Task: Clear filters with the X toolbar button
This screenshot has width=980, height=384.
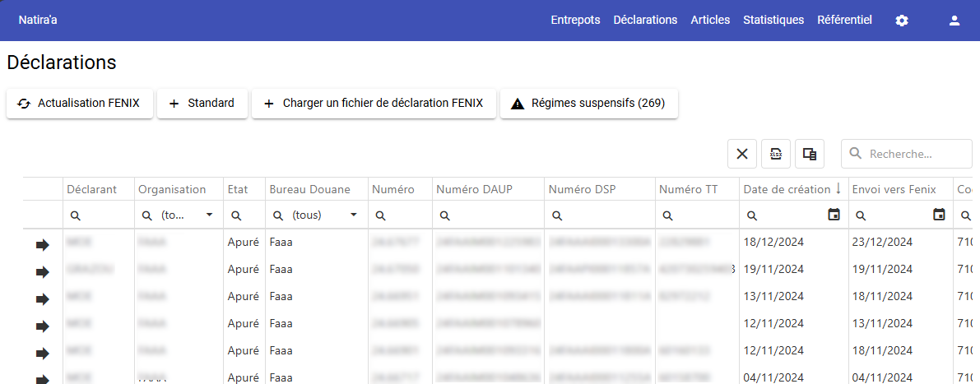Action: pyautogui.click(x=741, y=154)
